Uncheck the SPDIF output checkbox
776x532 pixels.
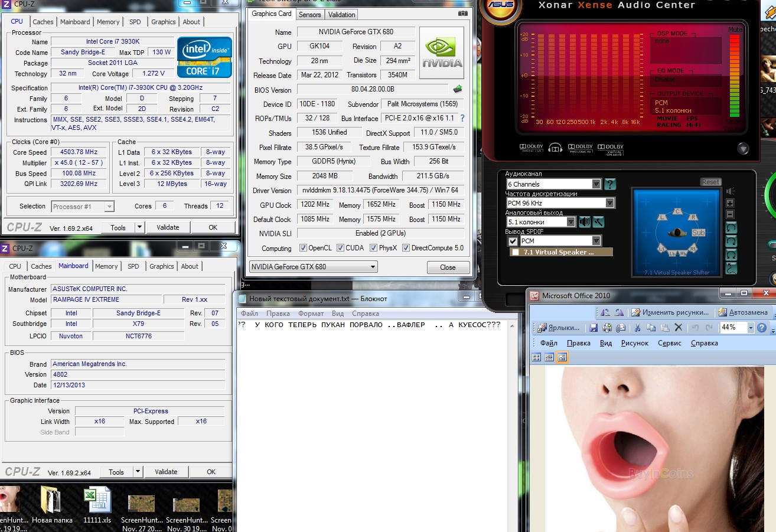tap(513, 241)
